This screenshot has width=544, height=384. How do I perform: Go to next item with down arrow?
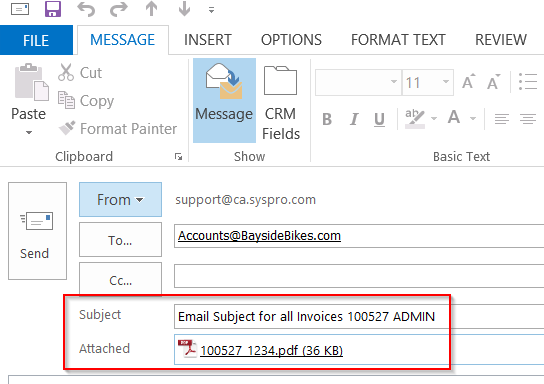[x=184, y=9]
